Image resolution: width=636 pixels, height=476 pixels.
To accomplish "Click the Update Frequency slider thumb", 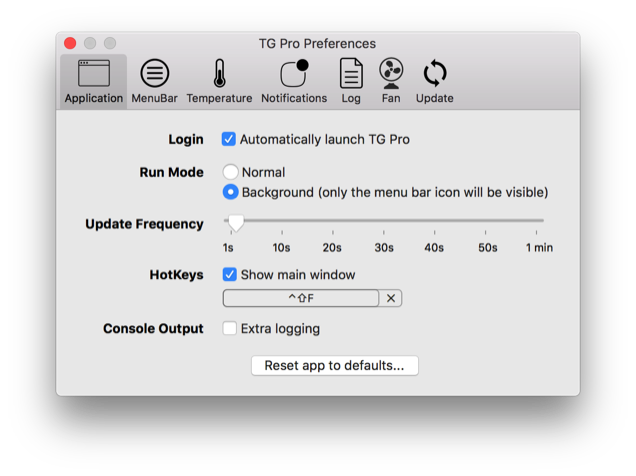I will click(x=236, y=223).
